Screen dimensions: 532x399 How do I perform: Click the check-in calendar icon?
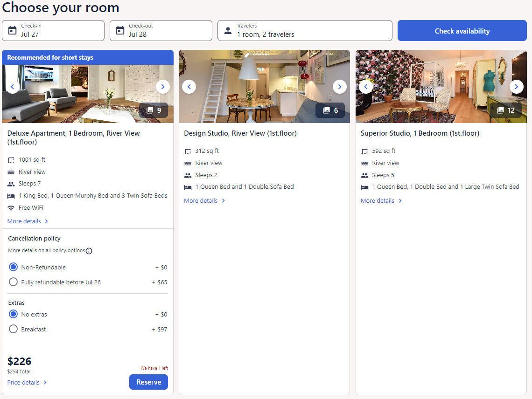[12, 30]
